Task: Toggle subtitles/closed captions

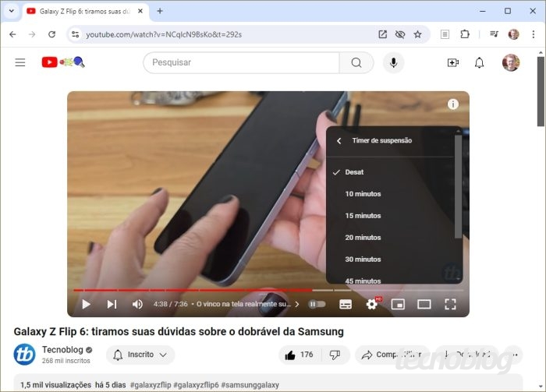Action: 345,305
